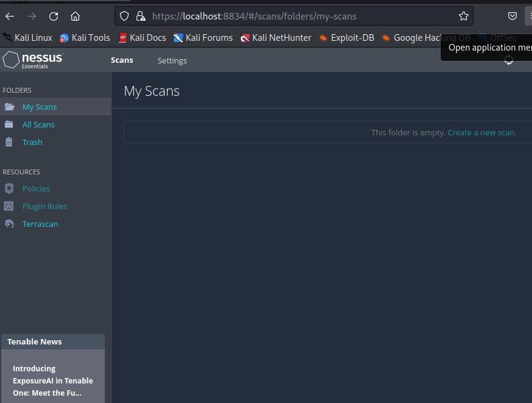The image size is (532, 403).
Task: Click the Kali Tools blue favicon
Action: click(64, 38)
